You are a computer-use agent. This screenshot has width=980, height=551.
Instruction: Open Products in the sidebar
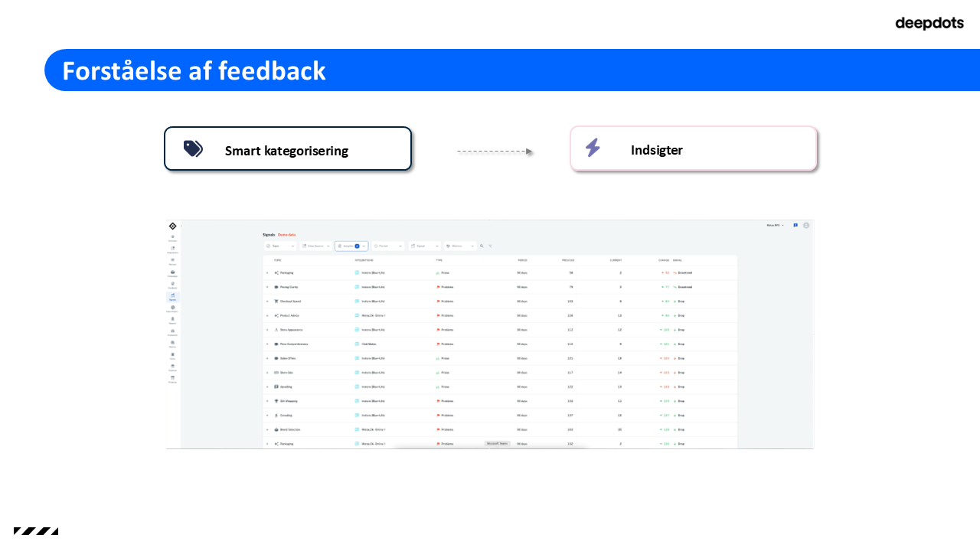[x=172, y=379]
